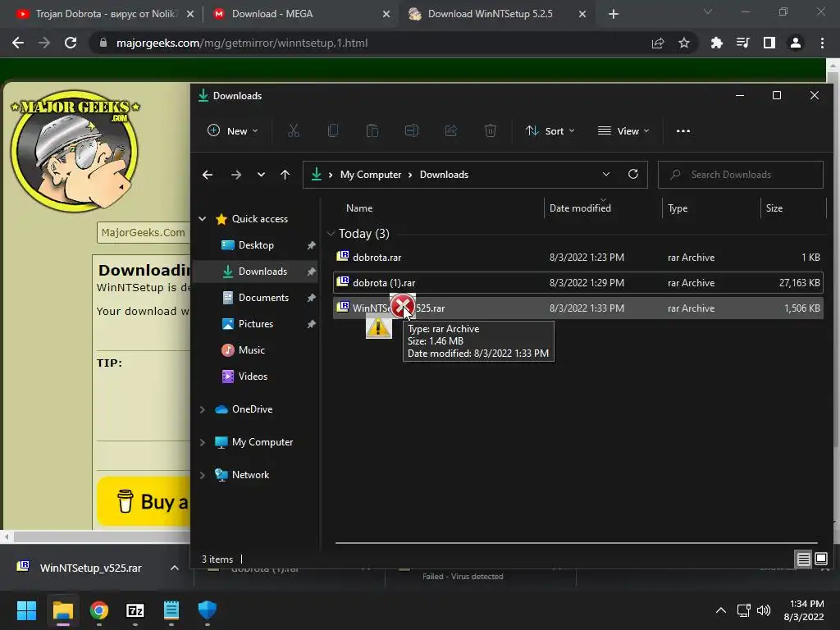Viewport: 840px width, 630px height.
Task: Switch to large thumbnails view icon
Action: tap(821, 559)
